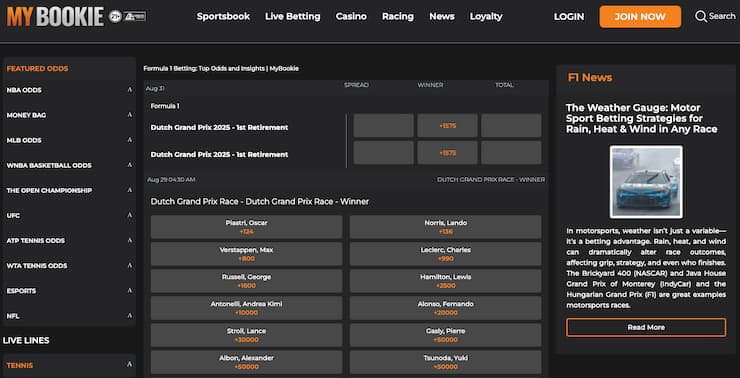Bet on Leclerc, Charles +990
740x378 pixels.
(446, 254)
